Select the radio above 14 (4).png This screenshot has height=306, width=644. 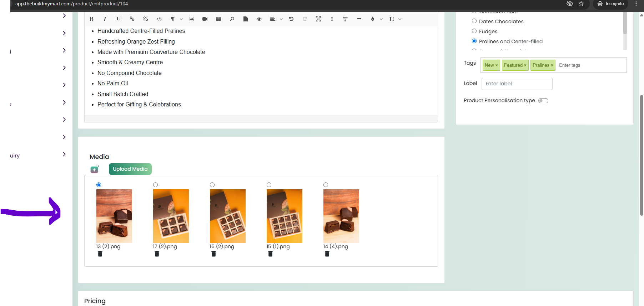[326, 185]
